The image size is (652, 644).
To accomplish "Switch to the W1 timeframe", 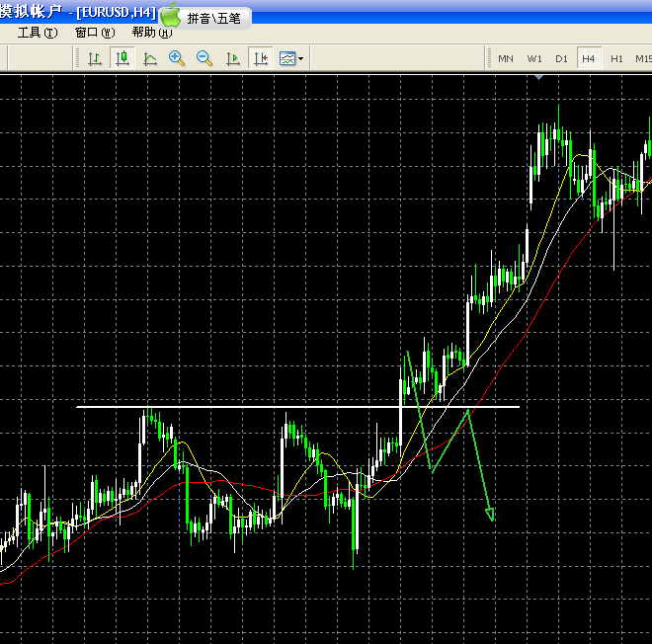I will (x=534, y=58).
